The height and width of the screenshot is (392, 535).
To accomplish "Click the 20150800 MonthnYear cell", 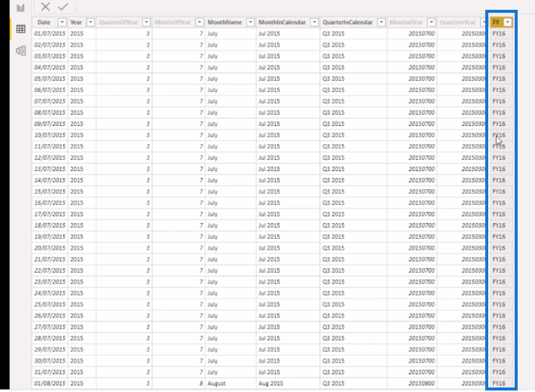I will (x=412, y=383).
